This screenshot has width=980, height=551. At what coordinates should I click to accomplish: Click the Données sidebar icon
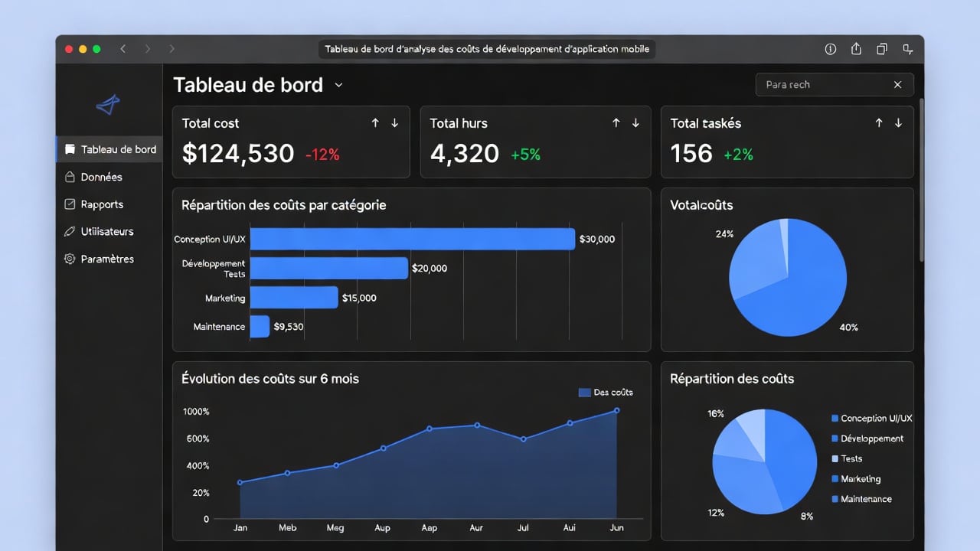point(70,177)
